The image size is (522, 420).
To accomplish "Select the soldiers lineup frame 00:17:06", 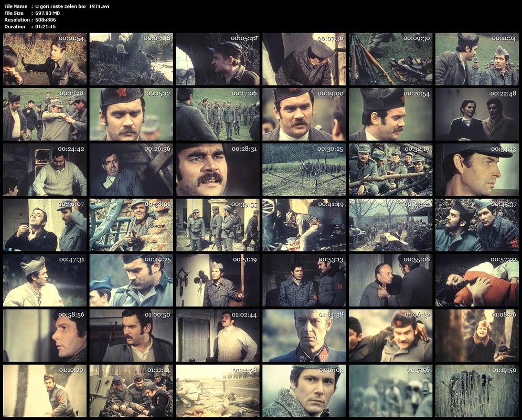I will (218, 114).
